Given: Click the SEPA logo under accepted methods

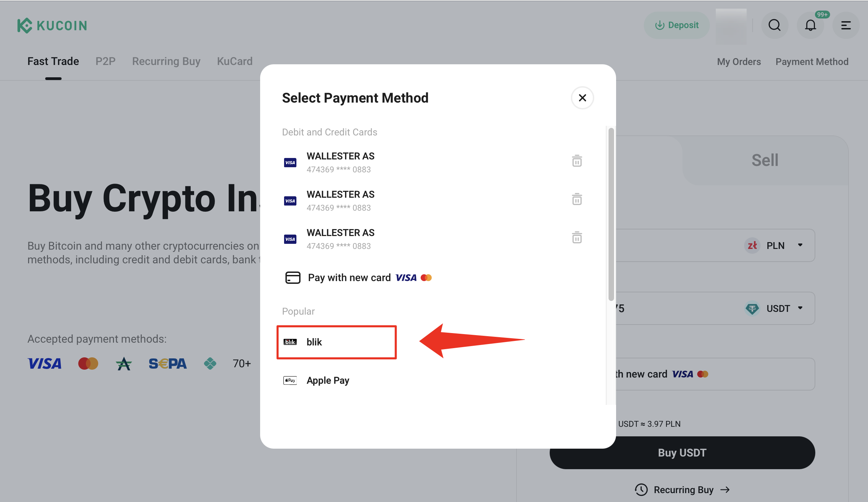Looking at the screenshot, I should [x=167, y=364].
